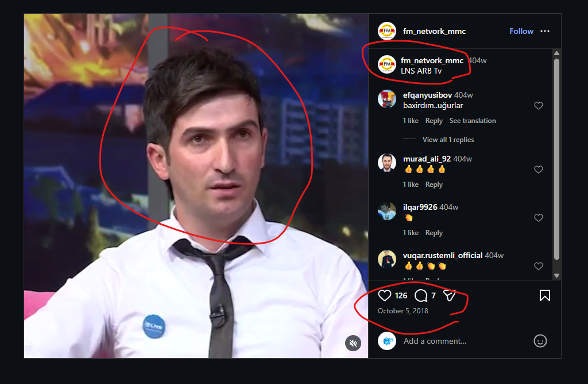Follow the fm_netvork_mmc account
The height and width of the screenshot is (384, 588).
coord(521,31)
